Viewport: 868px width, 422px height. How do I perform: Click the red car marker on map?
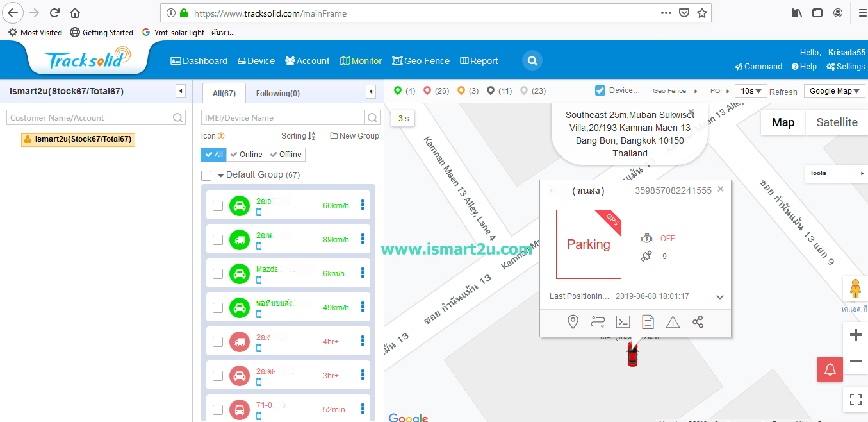(632, 355)
